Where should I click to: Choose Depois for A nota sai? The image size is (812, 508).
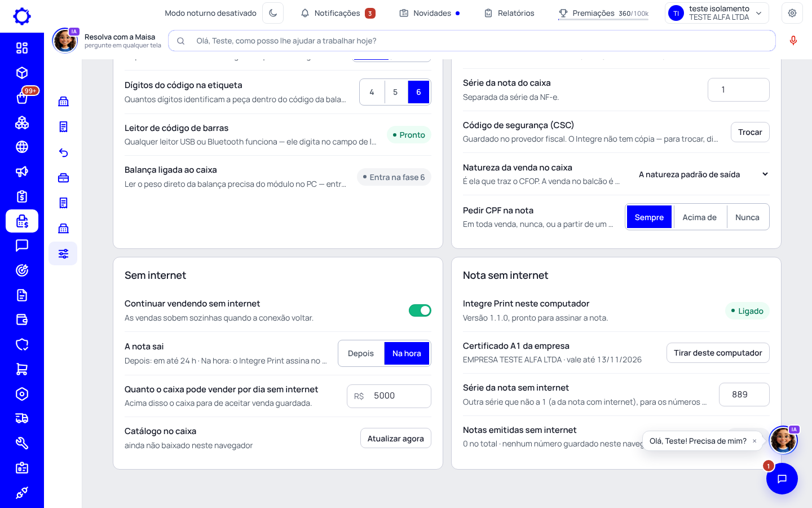pyautogui.click(x=361, y=353)
